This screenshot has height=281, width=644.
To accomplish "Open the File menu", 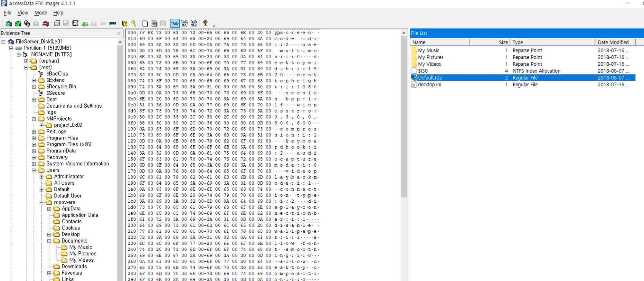I will click(7, 13).
